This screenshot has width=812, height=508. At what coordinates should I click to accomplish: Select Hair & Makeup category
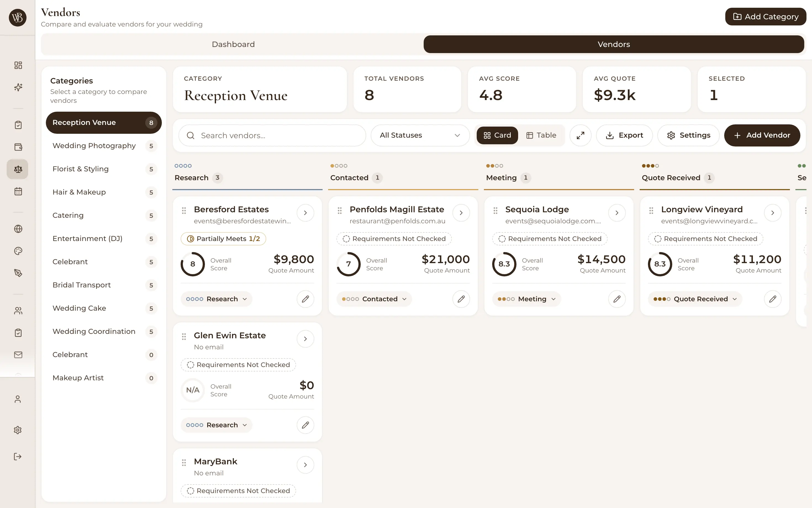[104, 192]
